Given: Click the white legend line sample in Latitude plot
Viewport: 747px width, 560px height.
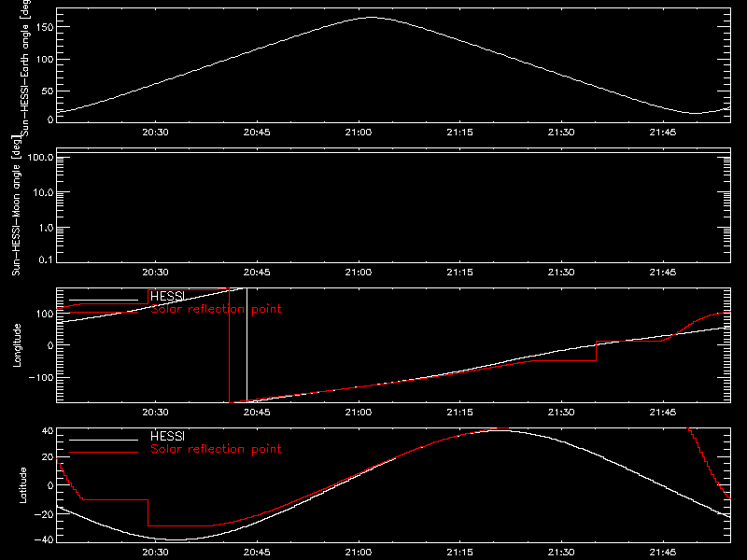Looking at the screenshot, I should point(104,440).
